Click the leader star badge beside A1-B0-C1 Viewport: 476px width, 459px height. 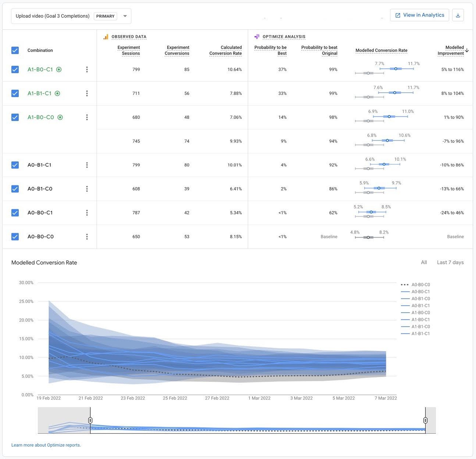(x=59, y=69)
